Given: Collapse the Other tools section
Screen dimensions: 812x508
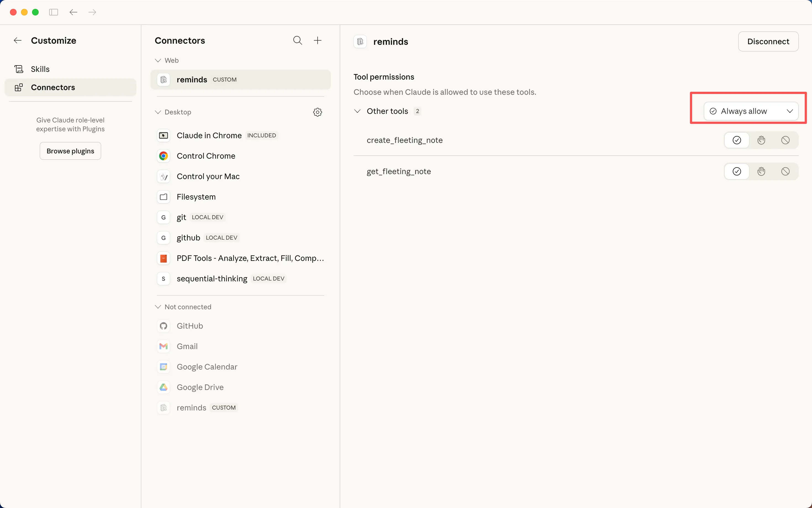Looking at the screenshot, I should pyautogui.click(x=357, y=111).
